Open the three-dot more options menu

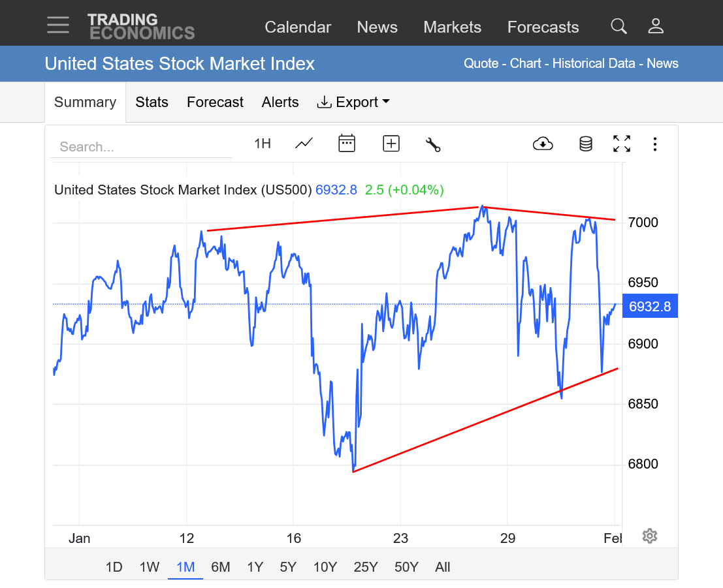(655, 144)
